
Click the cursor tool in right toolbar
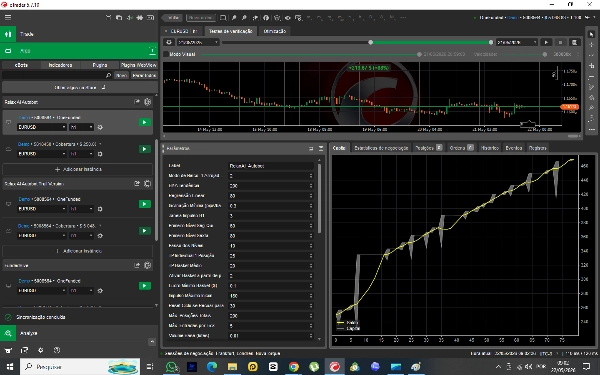(592, 35)
